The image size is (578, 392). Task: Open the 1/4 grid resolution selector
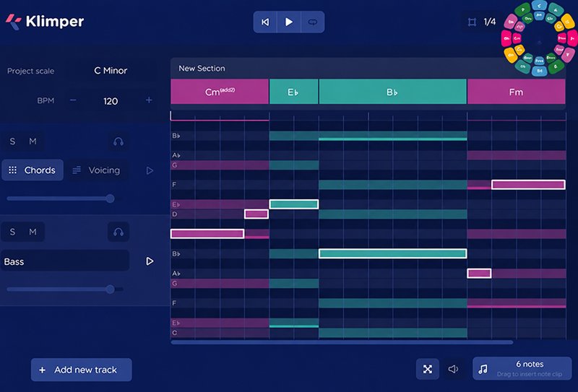490,22
